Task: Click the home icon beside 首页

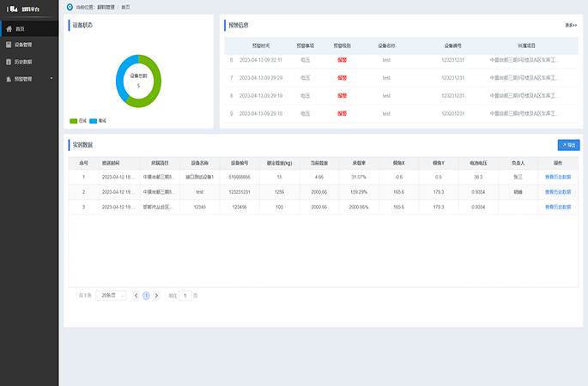Action: [x=9, y=29]
